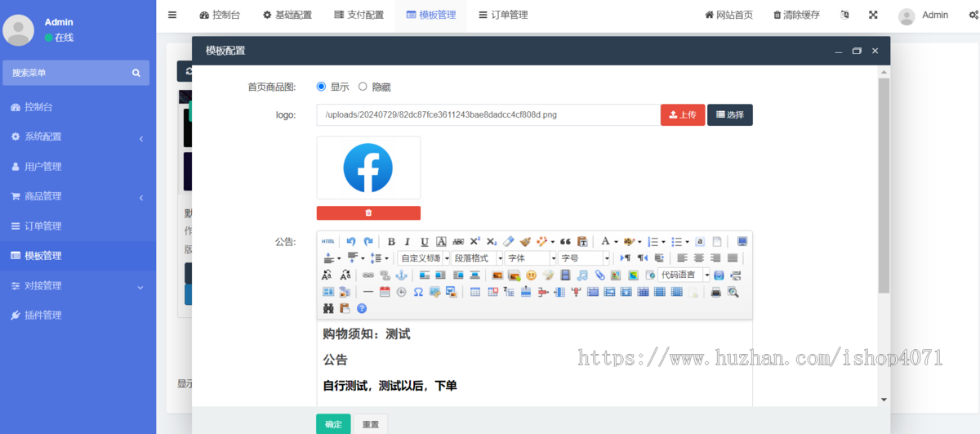This screenshot has width=980, height=434.
Task: Click the 重置 reset button
Action: tap(370, 424)
